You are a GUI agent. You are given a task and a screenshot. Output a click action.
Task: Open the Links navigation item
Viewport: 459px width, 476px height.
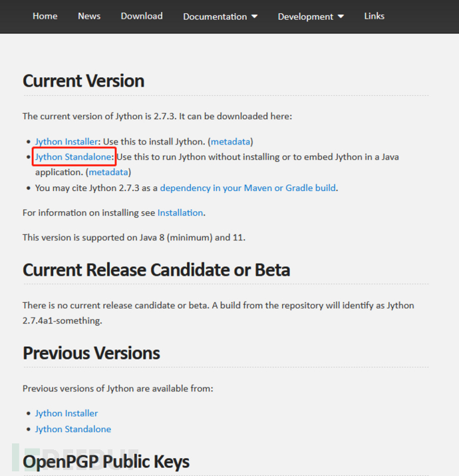374,16
